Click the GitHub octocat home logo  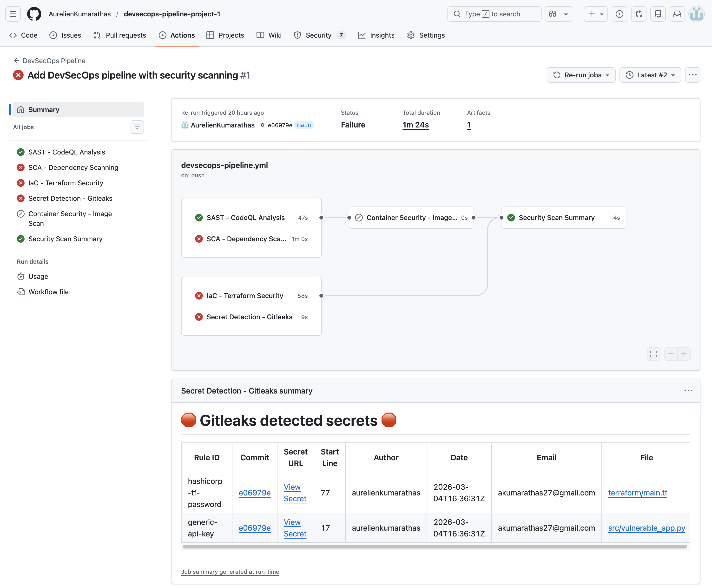(34, 14)
